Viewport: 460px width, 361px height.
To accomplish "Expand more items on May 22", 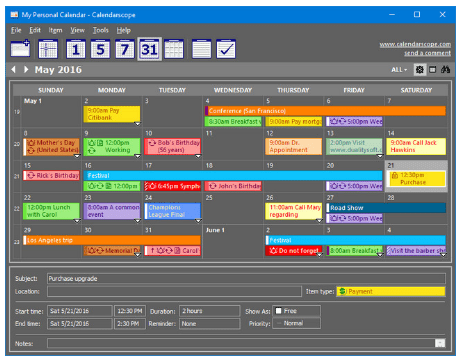I will point(77,221).
